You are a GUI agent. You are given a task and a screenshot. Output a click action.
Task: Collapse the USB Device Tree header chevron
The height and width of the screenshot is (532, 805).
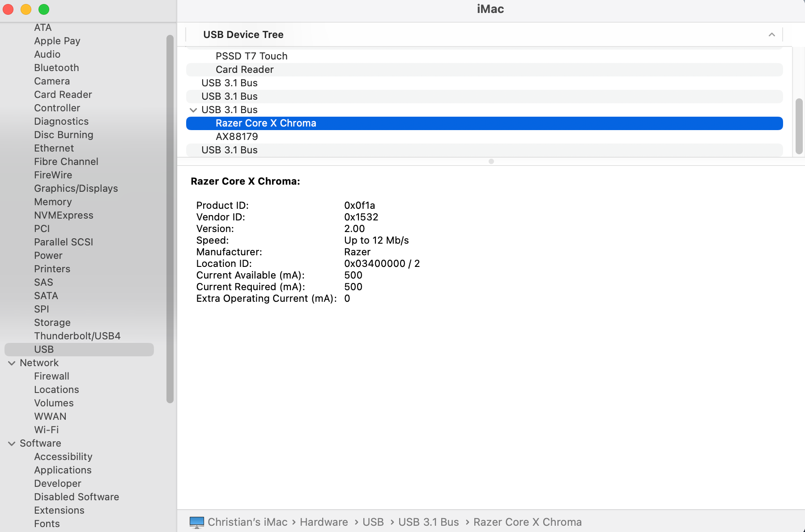[771, 34]
